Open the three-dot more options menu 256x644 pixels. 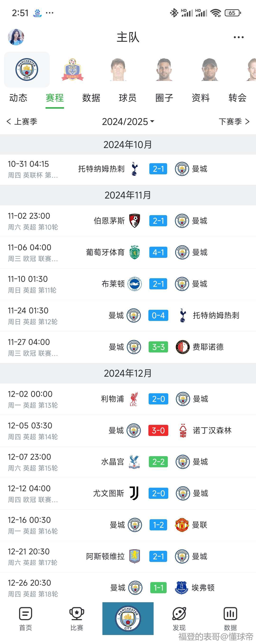coord(238,37)
